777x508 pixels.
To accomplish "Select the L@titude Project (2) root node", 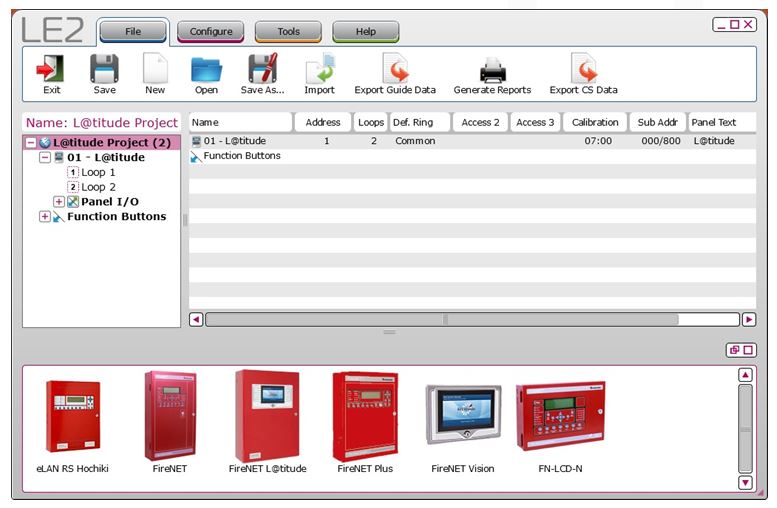I will (112, 143).
